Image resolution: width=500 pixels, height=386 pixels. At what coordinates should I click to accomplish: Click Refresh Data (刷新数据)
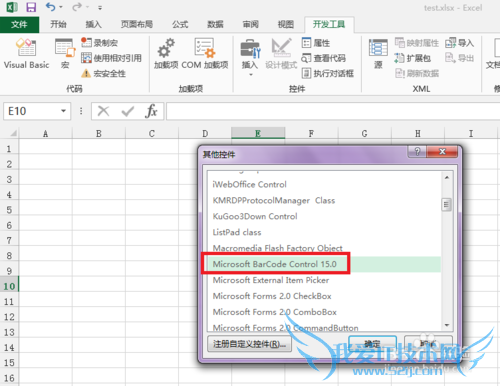pos(417,73)
